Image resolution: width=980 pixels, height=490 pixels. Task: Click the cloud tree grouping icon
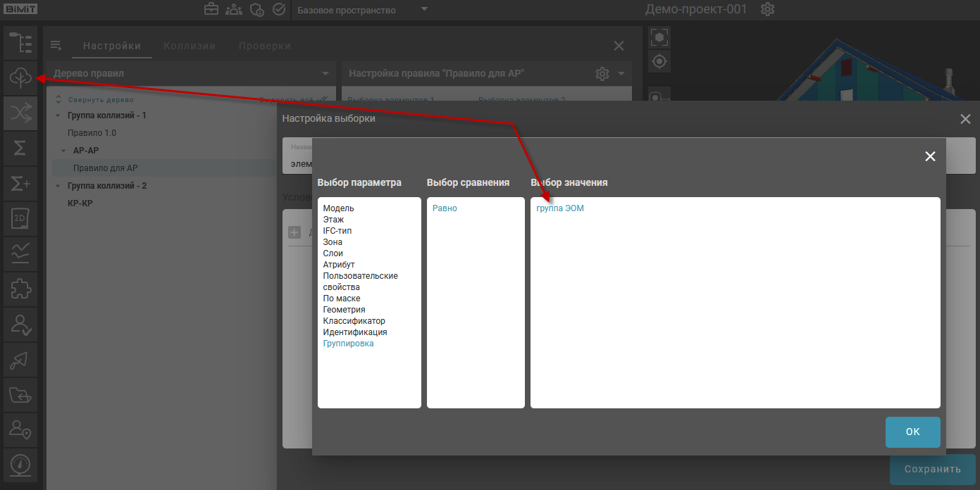click(20, 78)
